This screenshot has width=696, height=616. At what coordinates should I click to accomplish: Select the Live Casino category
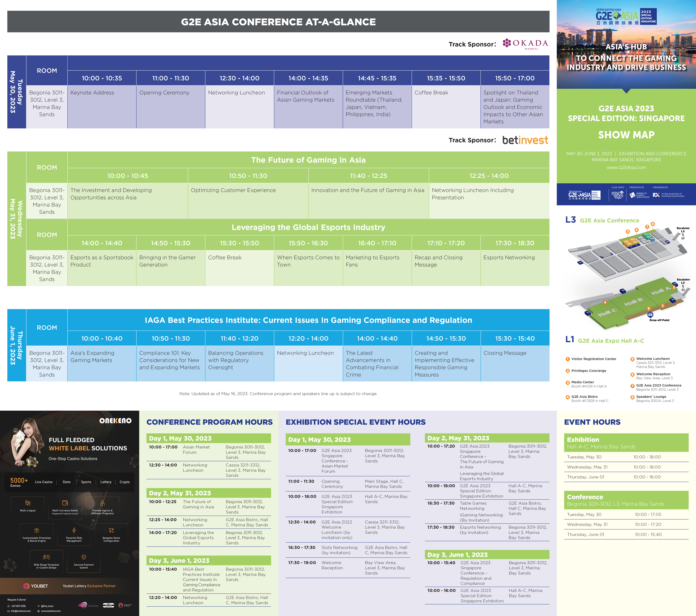[44, 482]
